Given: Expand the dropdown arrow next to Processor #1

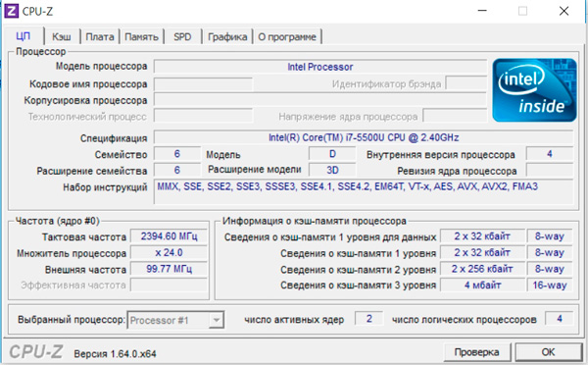Looking at the screenshot, I should (217, 320).
